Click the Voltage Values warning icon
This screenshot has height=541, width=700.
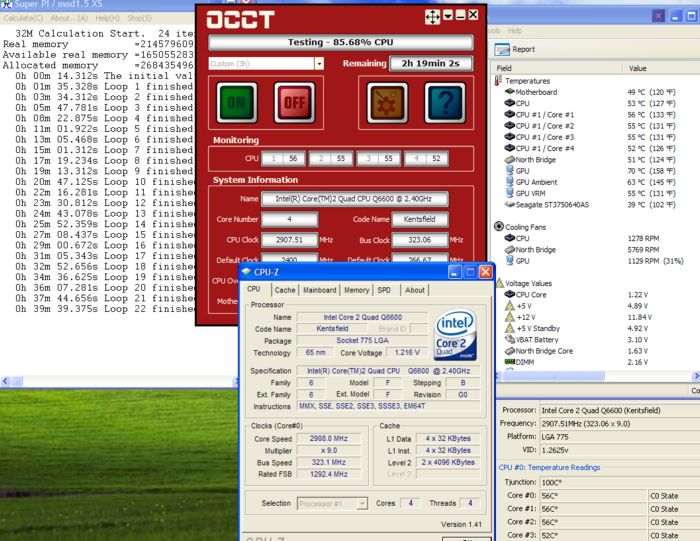click(x=500, y=283)
